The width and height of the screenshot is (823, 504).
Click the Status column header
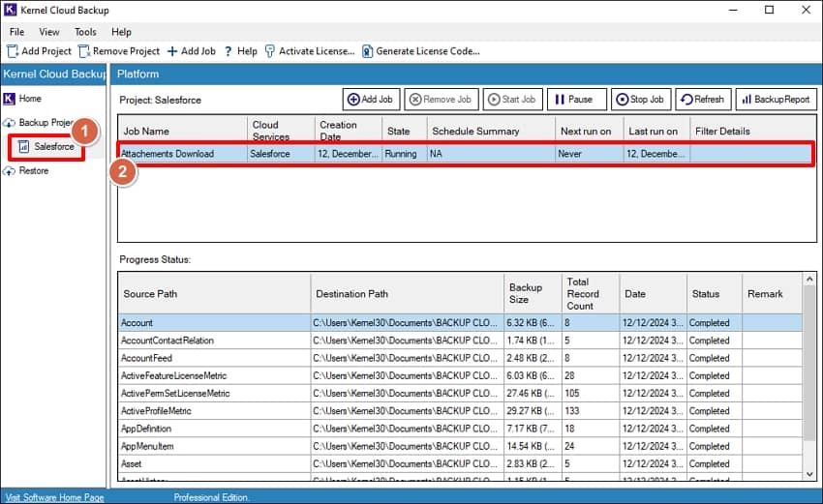(715, 294)
